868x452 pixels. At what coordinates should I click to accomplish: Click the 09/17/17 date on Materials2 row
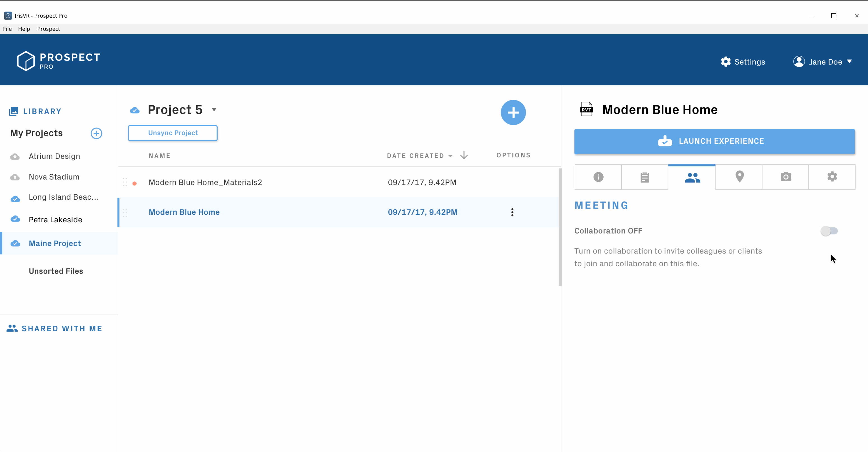point(422,183)
